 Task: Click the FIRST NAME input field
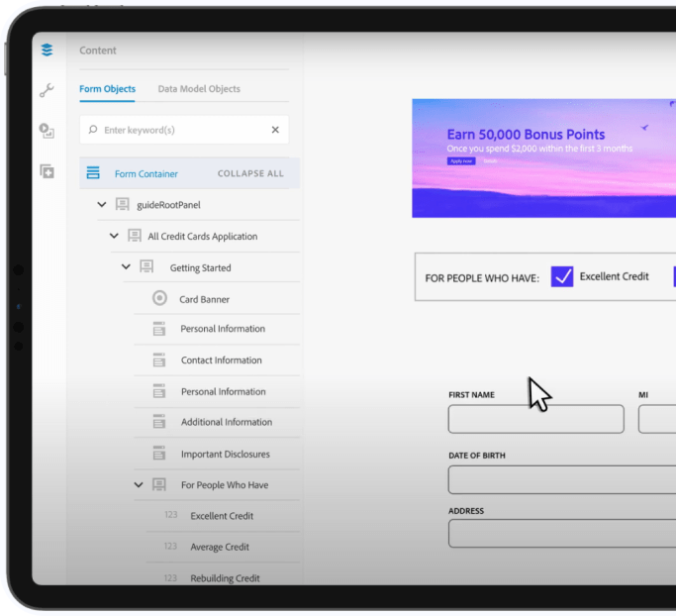point(535,419)
